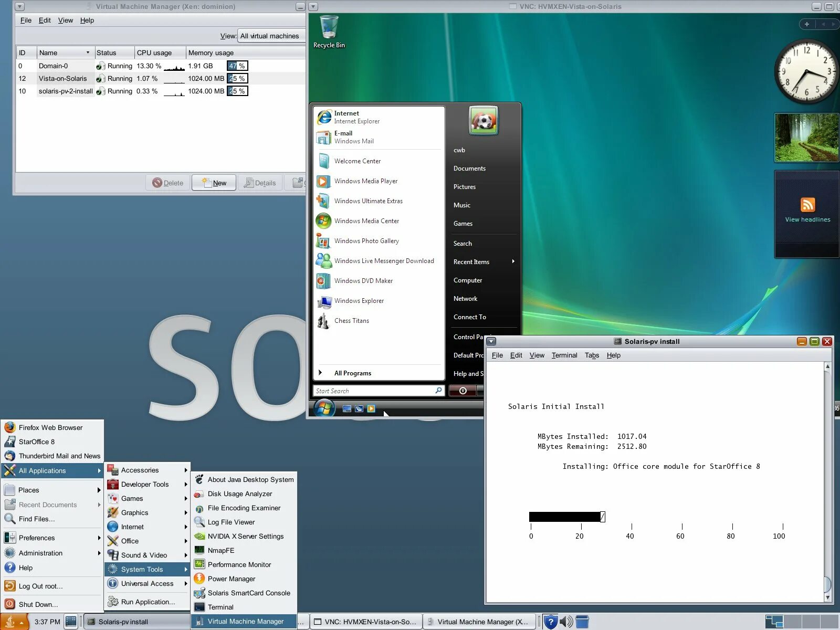
Task: Click the forest picture slideshow gadget
Action: click(806, 138)
